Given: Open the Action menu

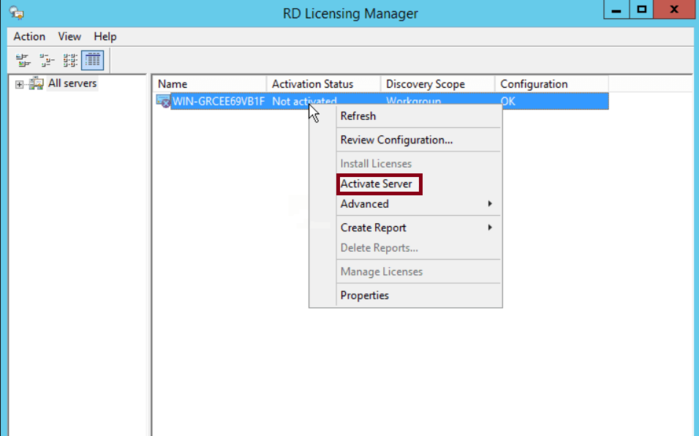Looking at the screenshot, I should click(29, 37).
